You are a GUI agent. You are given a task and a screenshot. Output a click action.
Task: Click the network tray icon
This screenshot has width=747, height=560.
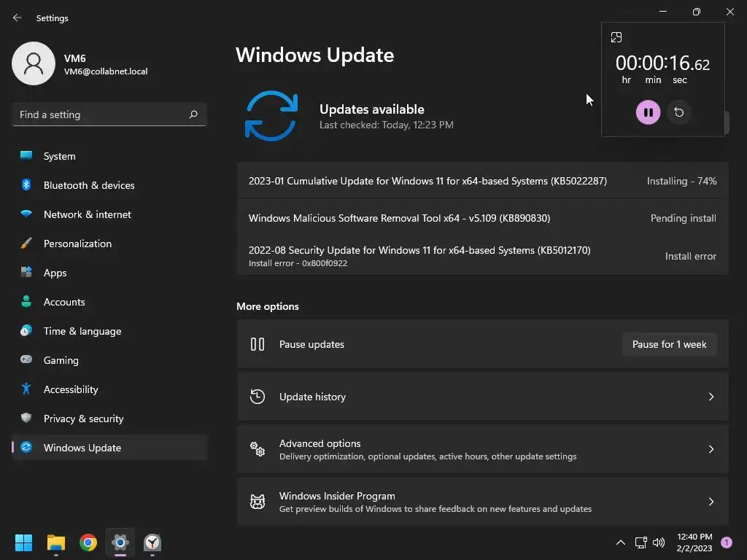pyautogui.click(x=640, y=542)
